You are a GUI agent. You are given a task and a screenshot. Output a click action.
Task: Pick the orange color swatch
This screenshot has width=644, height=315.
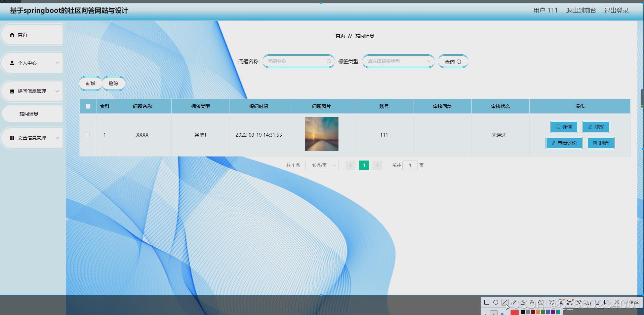[x=538, y=312]
